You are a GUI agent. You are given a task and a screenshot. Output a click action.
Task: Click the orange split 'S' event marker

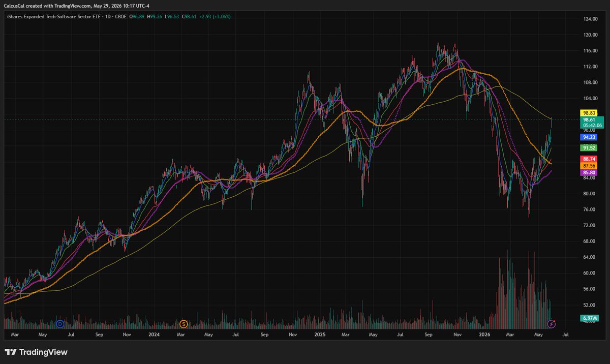tap(184, 323)
